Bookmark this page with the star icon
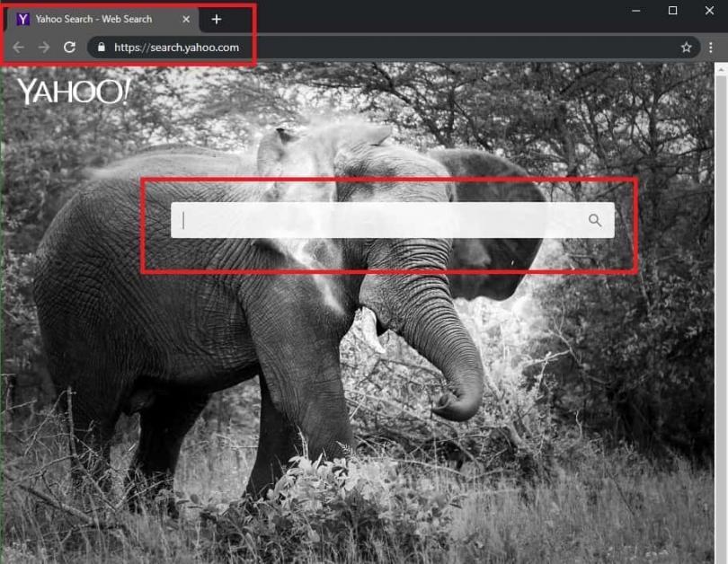Image resolution: width=728 pixels, height=564 pixels. [687, 48]
